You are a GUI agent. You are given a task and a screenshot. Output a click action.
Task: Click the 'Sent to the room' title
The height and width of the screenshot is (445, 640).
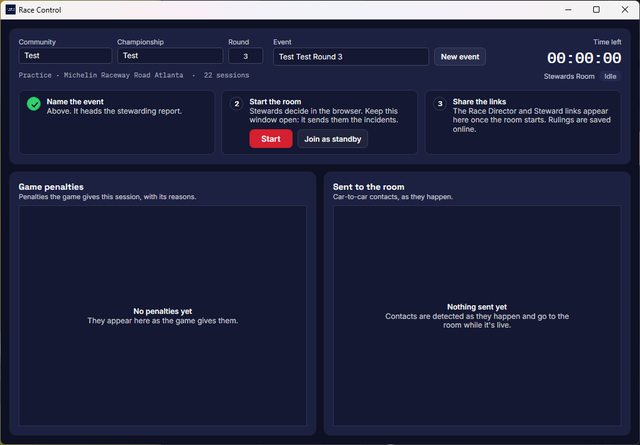(369, 187)
